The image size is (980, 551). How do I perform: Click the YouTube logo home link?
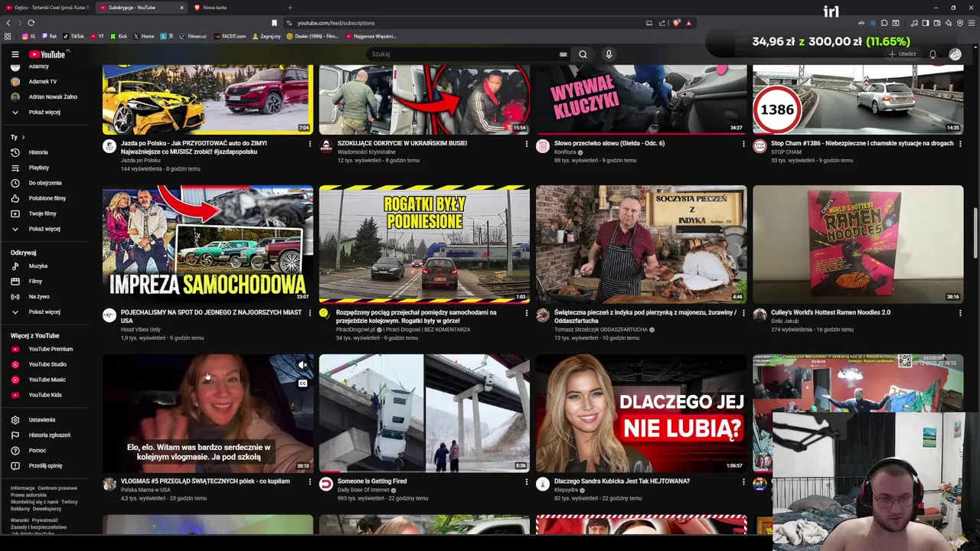(48, 54)
